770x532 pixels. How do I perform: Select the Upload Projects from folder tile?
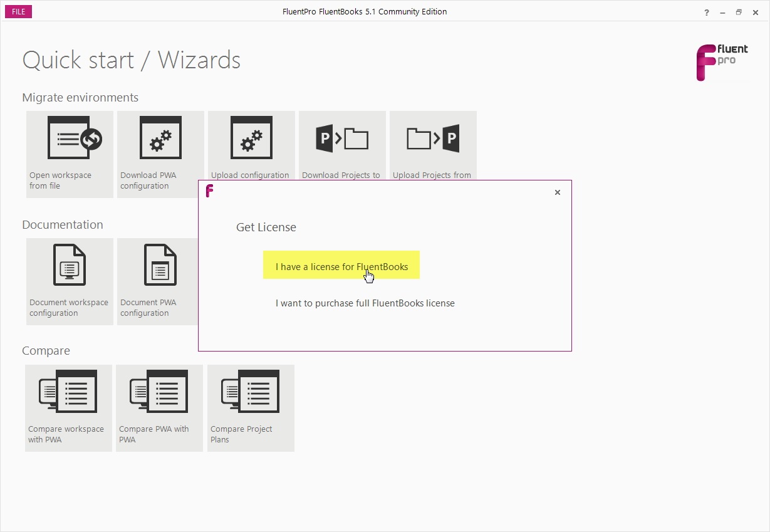[x=433, y=145]
